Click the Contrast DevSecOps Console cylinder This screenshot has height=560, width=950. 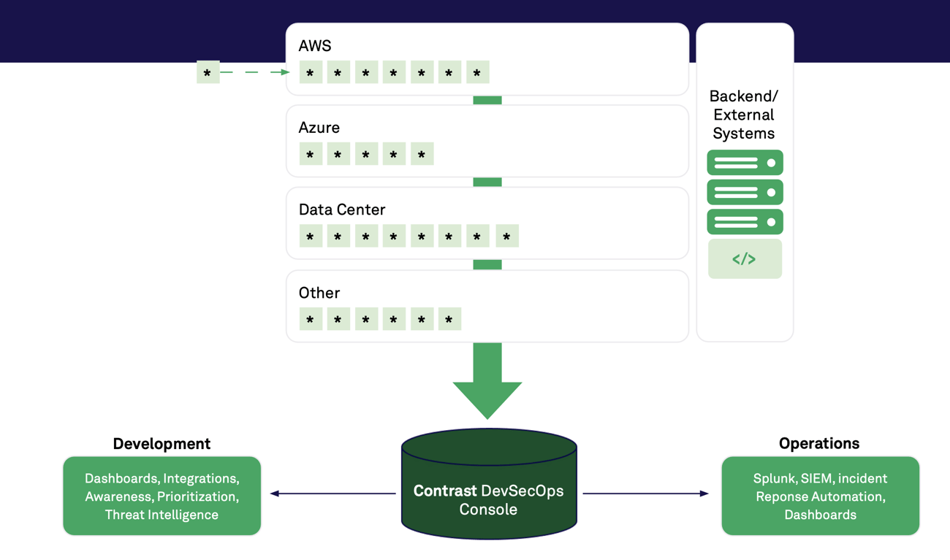[x=489, y=484]
